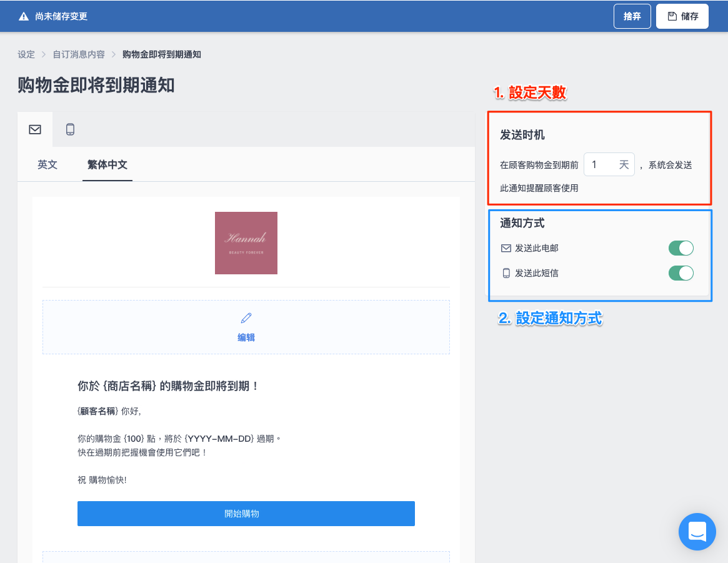
Task: Switch to the mobile SMS preview tab
Action: 70,129
